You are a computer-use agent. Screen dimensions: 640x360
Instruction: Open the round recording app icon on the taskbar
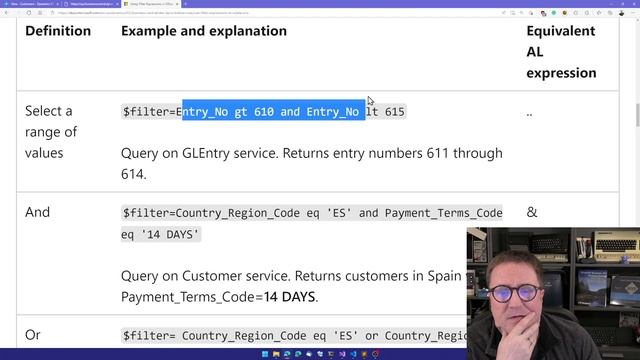point(376,354)
